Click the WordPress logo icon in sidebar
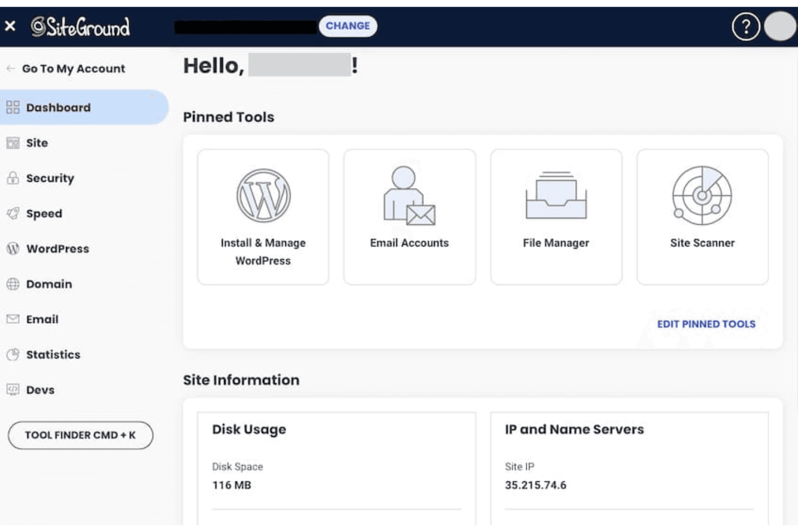Viewport: 798px width, 532px height. pos(13,248)
